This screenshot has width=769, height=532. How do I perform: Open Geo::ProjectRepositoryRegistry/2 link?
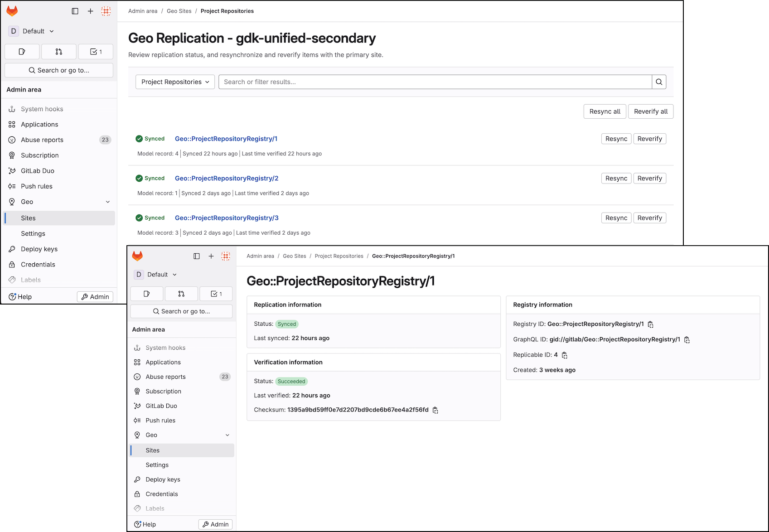coord(227,179)
